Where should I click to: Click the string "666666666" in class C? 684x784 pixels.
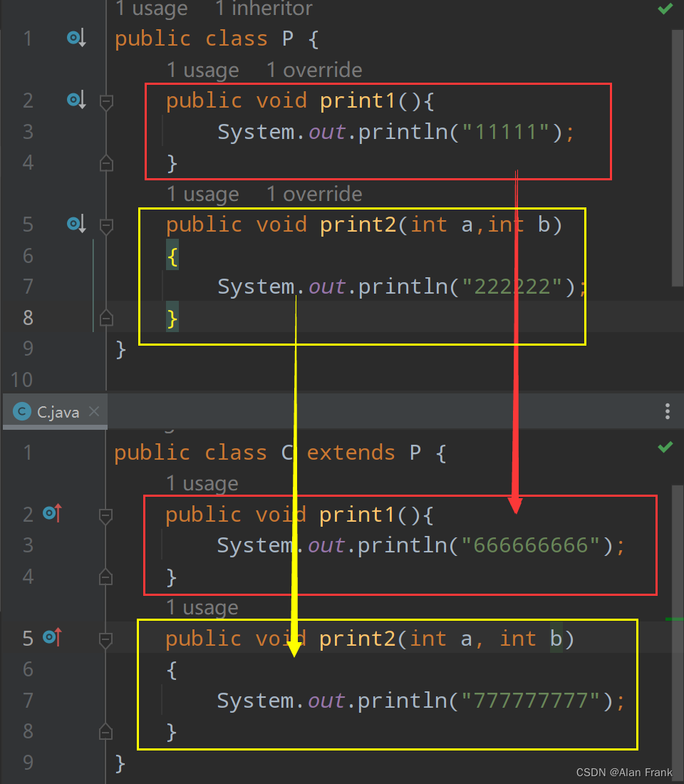(x=531, y=545)
